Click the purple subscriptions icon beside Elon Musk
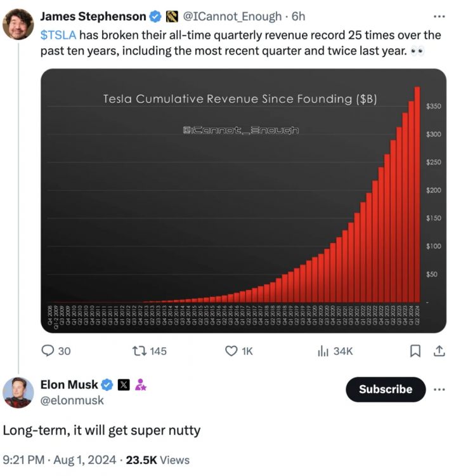 click(141, 385)
